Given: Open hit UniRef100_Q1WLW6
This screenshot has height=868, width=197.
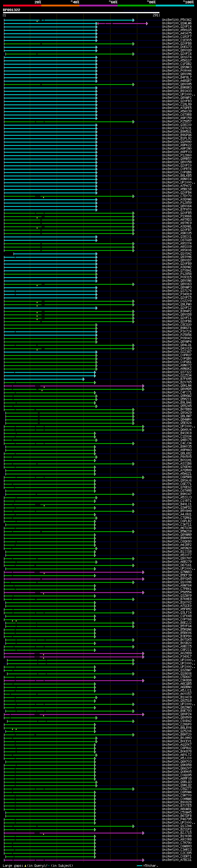Looking at the screenshot, I should 177,23.
